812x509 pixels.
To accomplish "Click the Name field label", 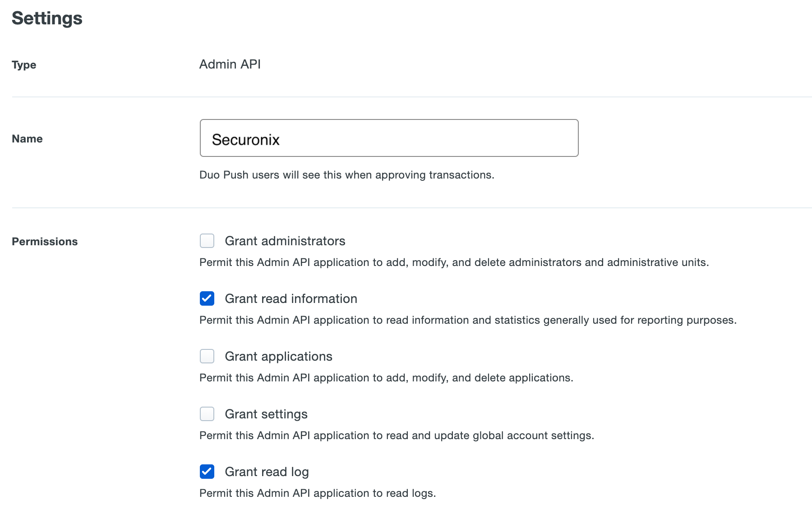I will point(27,139).
